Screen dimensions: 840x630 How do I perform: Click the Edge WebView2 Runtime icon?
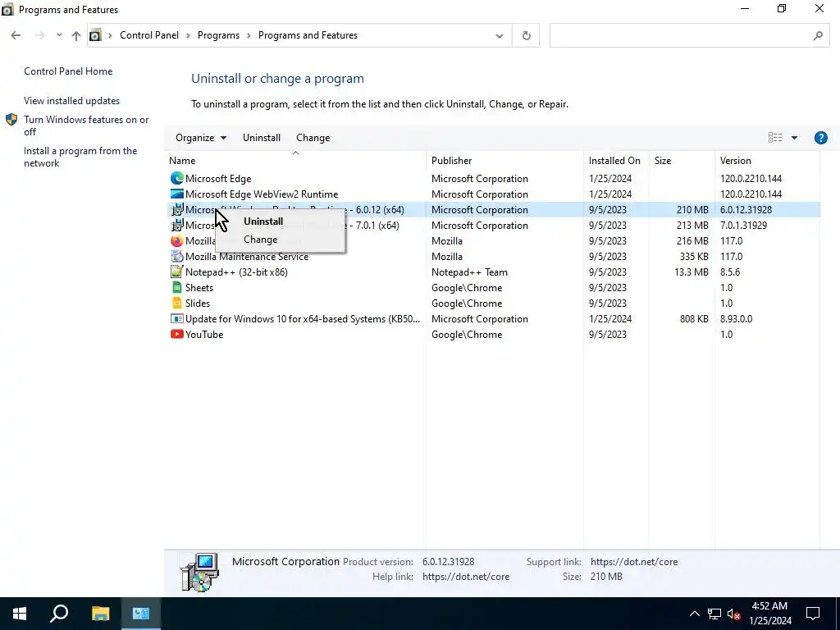point(177,194)
